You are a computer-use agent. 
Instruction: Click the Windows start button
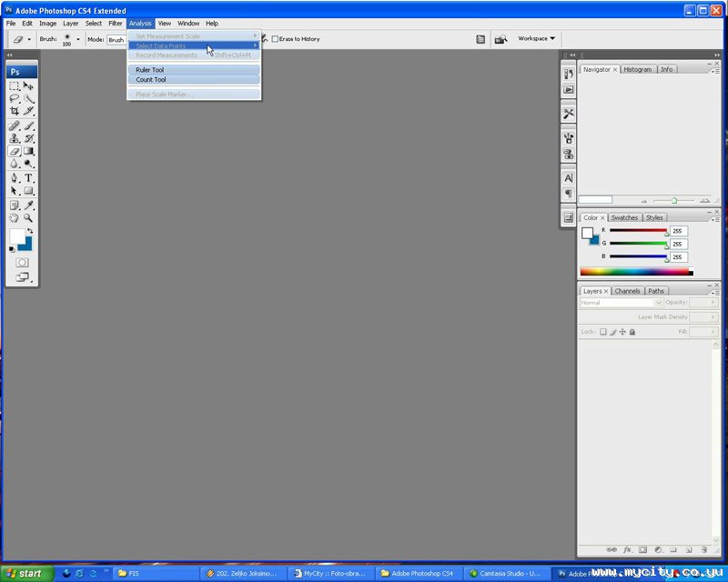click(x=25, y=574)
